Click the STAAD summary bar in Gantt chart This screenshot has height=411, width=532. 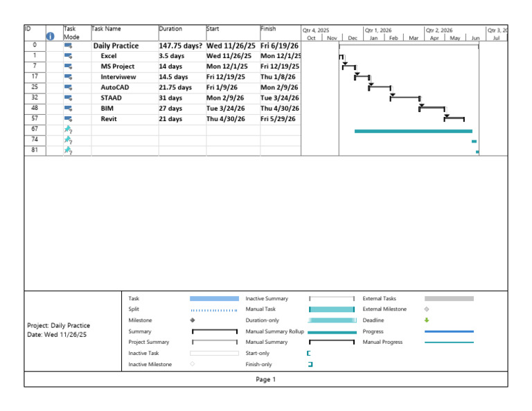405,98
